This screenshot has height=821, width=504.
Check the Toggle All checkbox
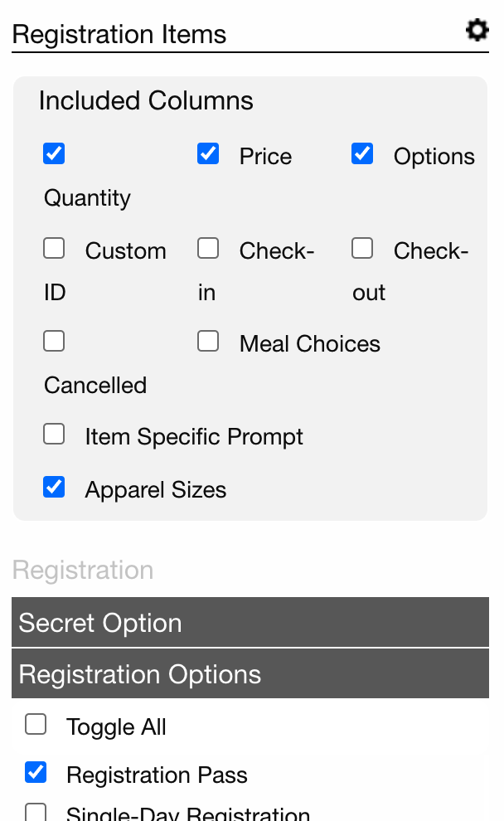pyautogui.click(x=36, y=725)
